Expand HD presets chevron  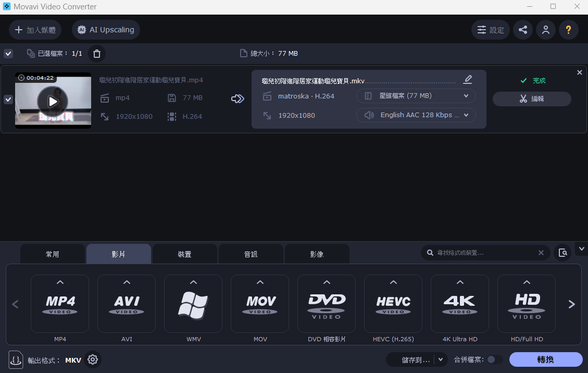(527, 282)
